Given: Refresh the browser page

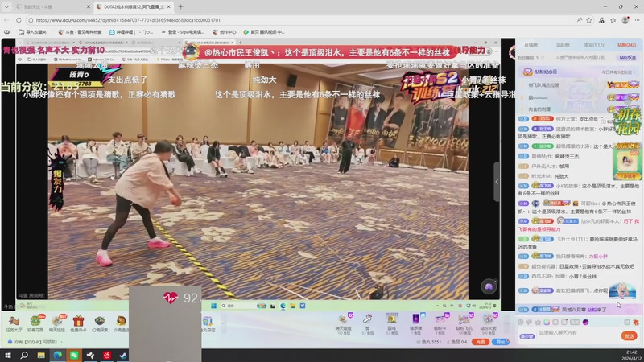Looking at the screenshot, I should 19,19.
